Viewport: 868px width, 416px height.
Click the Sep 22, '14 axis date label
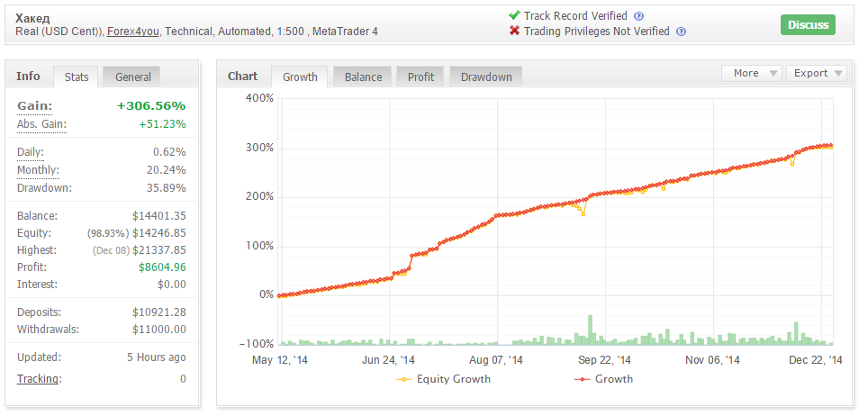point(604,360)
